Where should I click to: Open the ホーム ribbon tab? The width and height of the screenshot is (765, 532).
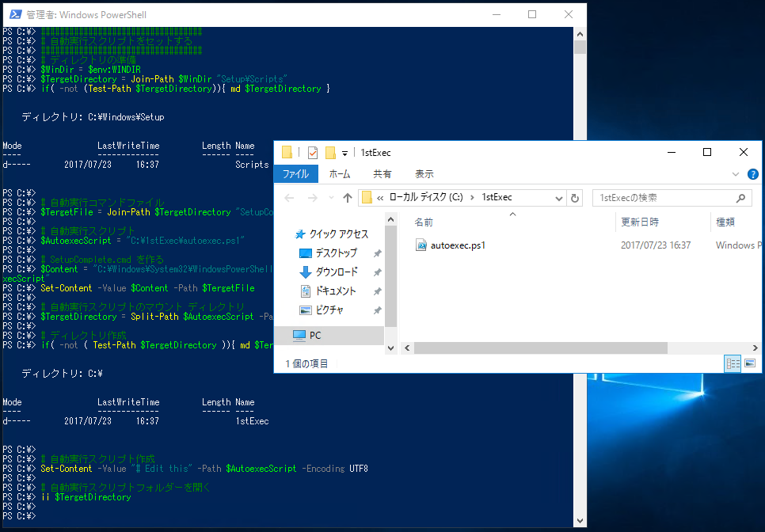tap(340, 174)
